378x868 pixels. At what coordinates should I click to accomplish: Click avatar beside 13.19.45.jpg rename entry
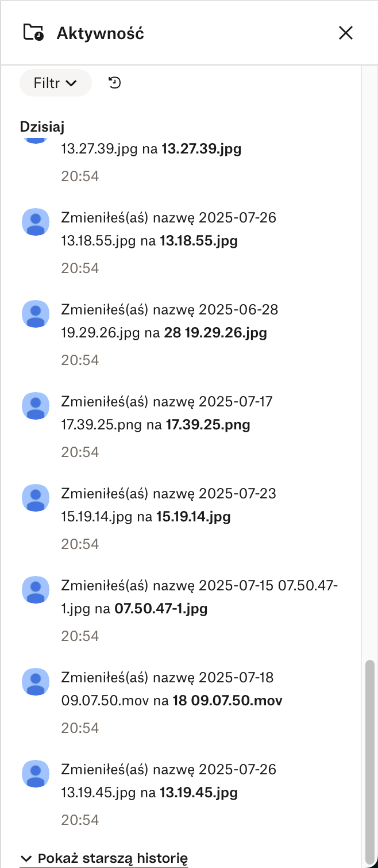pyautogui.click(x=36, y=774)
